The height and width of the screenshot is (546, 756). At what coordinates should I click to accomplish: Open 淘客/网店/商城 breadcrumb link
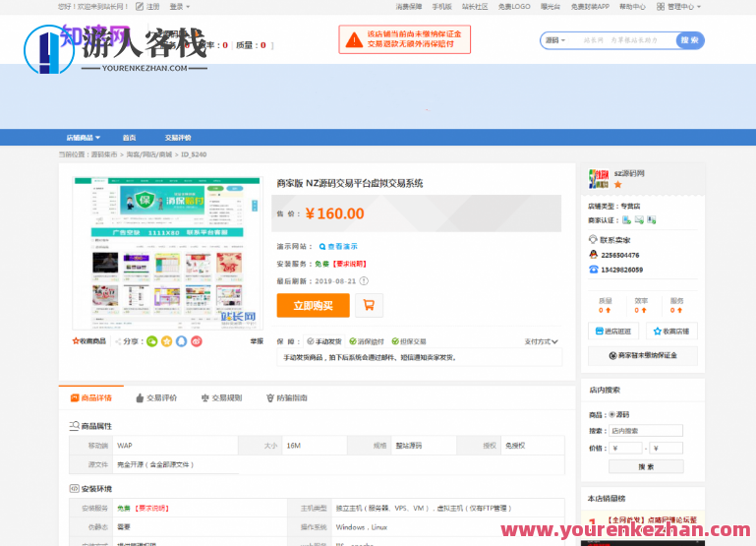pyautogui.click(x=149, y=154)
